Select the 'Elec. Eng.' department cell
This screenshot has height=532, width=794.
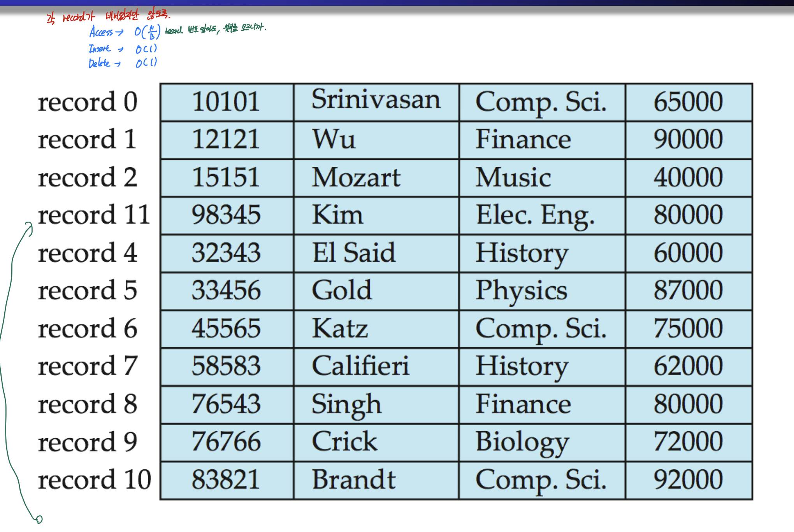click(535, 215)
